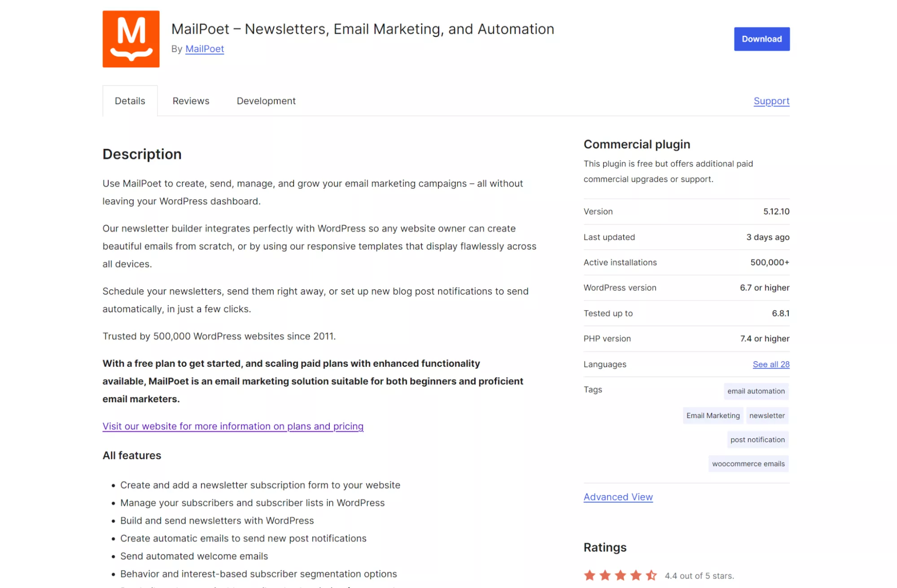Visit website for plans and pricing
Image resolution: width=897 pixels, height=588 pixels.
233,426
